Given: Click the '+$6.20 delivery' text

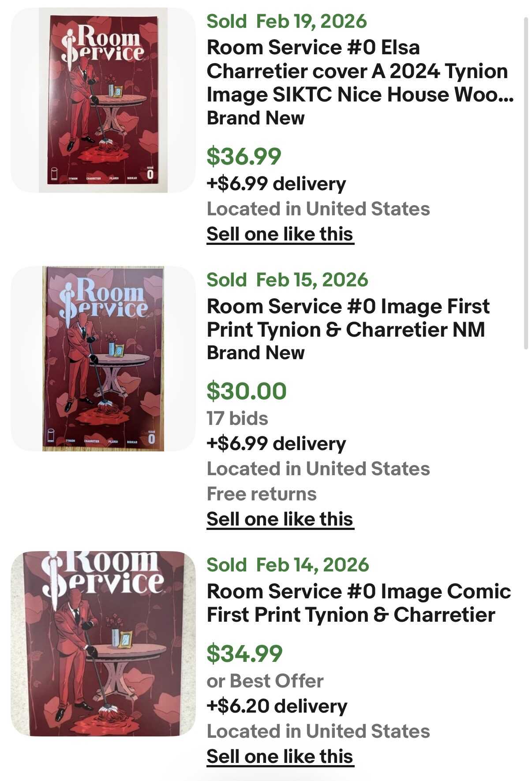Looking at the screenshot, I should pyautogui.click(x=277, y=706).
